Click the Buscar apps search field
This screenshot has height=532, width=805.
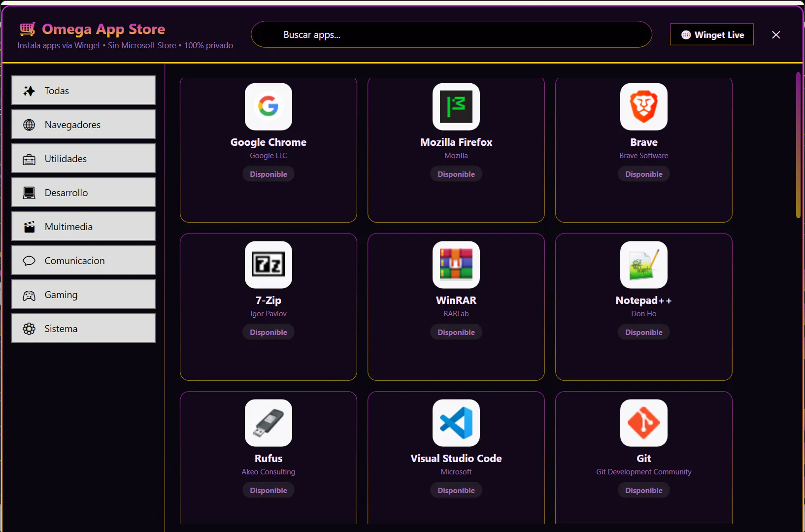tap(452, 34)
